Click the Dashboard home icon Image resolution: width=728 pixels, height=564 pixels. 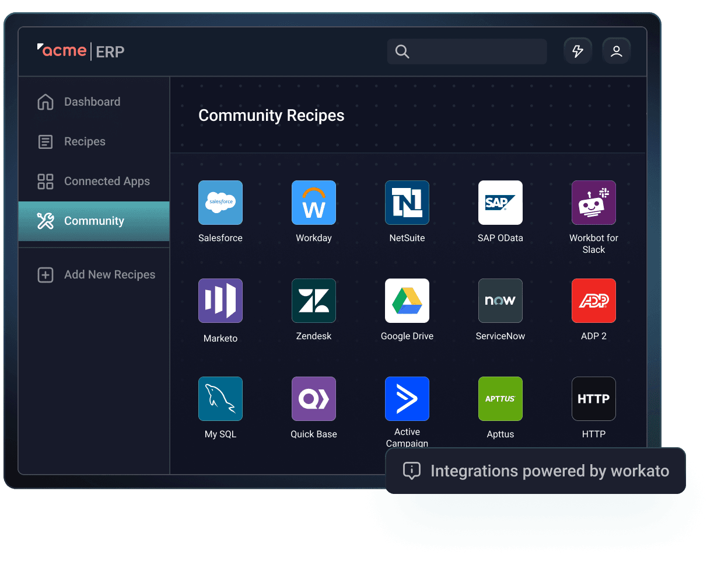tap(45, 102)
